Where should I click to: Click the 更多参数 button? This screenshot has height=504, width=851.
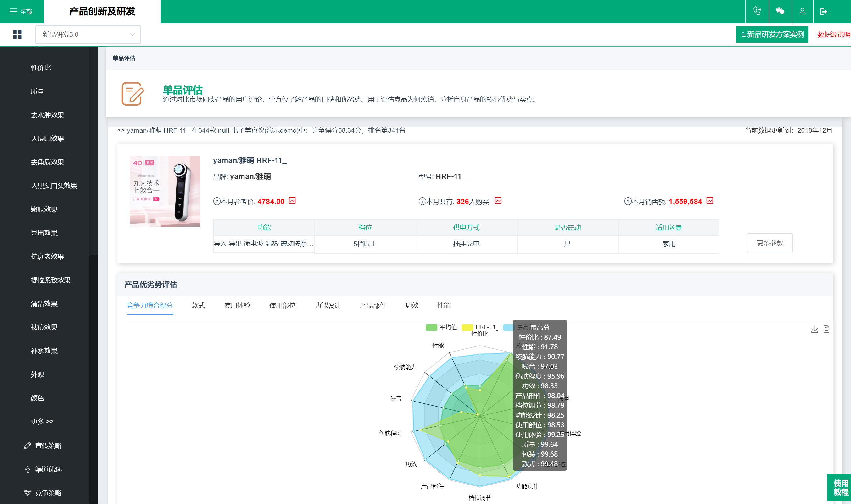pos(770,243)
